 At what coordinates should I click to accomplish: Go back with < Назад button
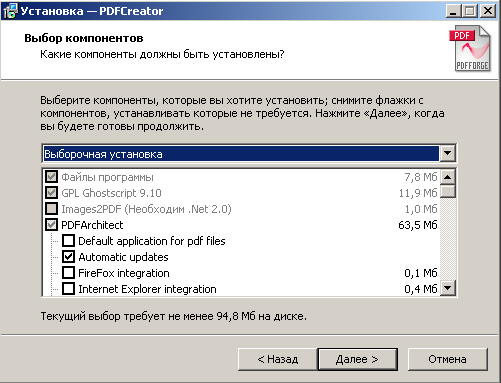(x=278, y=359)
